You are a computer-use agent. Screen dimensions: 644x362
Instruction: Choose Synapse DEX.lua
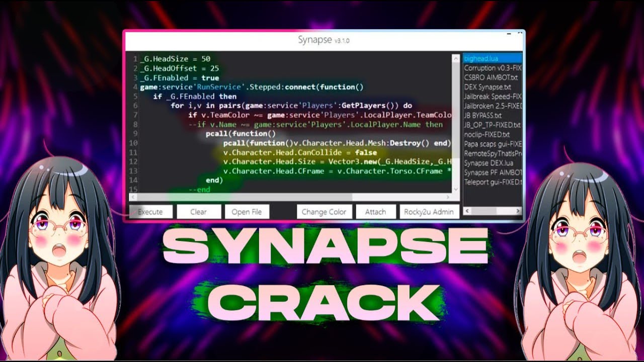click(x=493, y=163)
